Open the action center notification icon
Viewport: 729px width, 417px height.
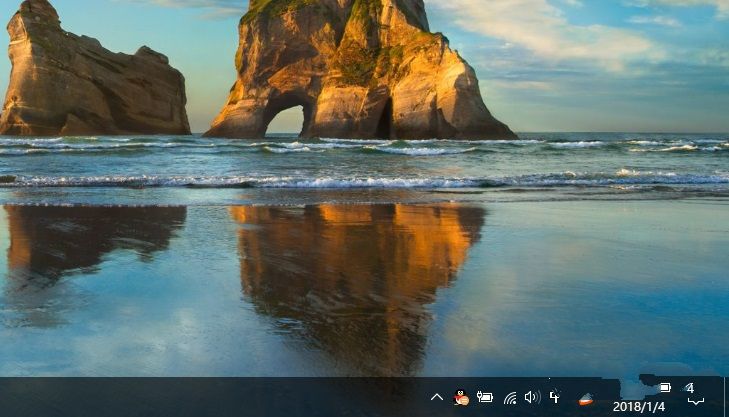[696, 399]
